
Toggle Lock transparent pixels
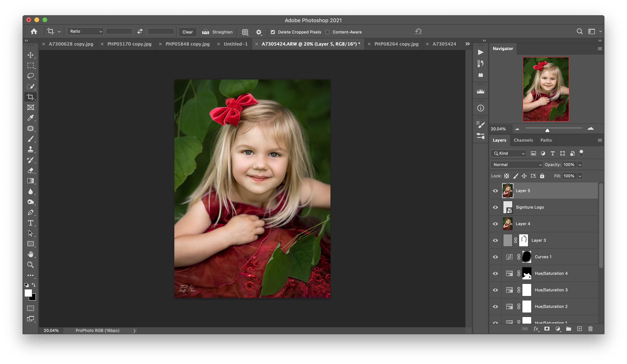(507, 176)
